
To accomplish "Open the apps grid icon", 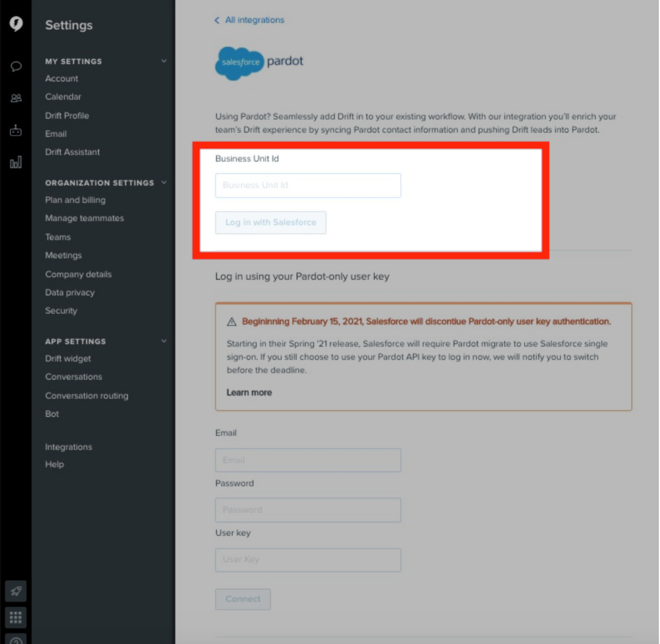I will pyautogui.click(x=16, y=617).
